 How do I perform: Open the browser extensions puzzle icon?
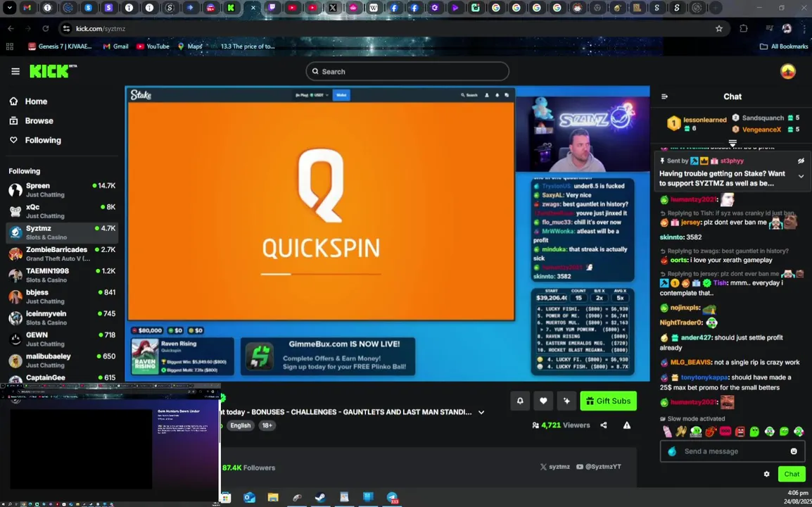tap(744, 28)
